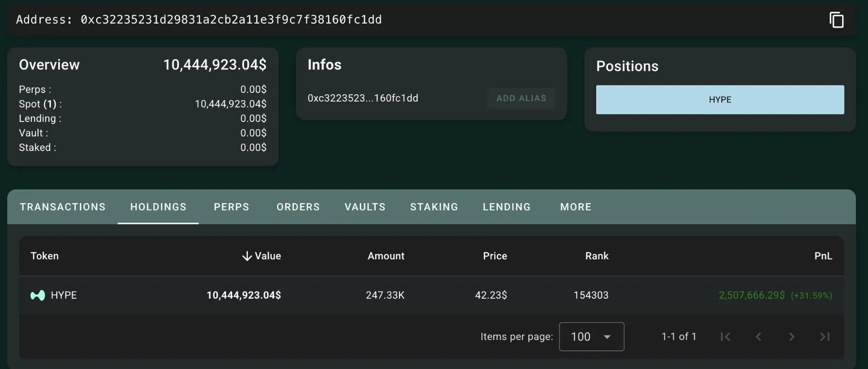This screenshot has width=868, height=369.
Task: Sort holdings by Token column
Action: pos(44,256)
